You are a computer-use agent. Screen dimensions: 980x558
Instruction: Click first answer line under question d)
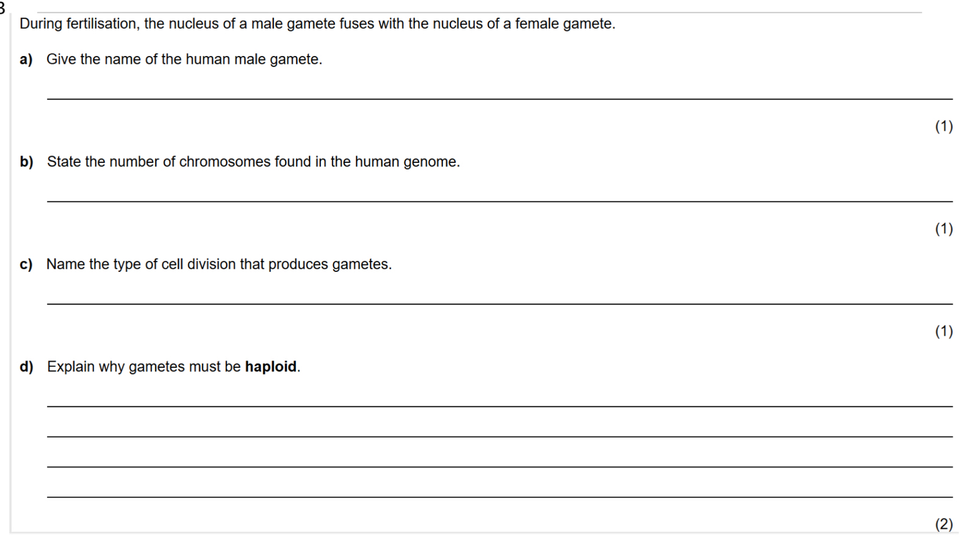(x=499, y=406)
